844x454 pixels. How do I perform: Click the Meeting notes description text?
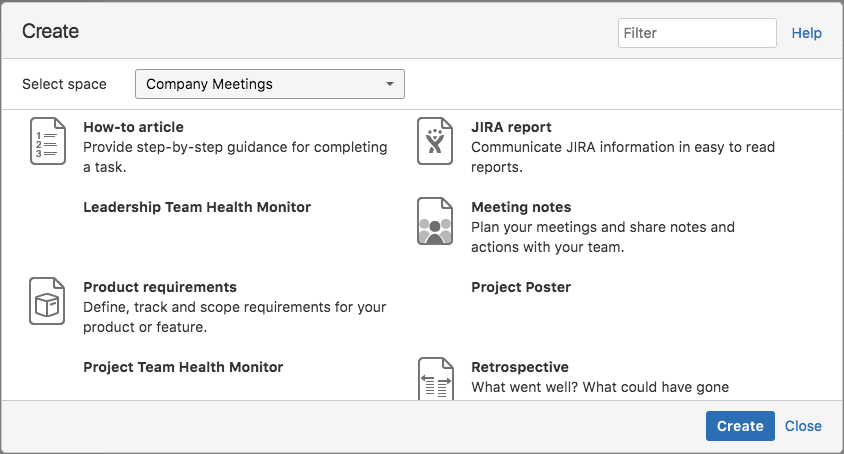[603, 237]
